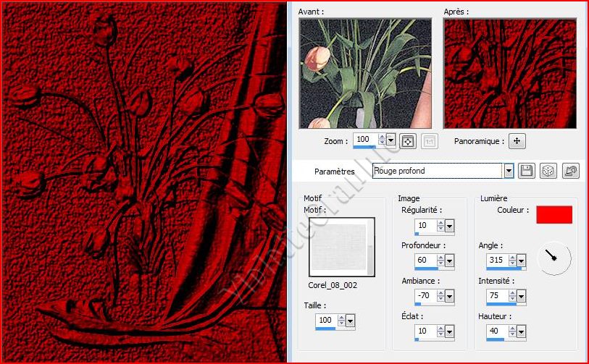Open the Zoom value dropdown arrow
Screen dimensions: 589x364
pos(391,140)
